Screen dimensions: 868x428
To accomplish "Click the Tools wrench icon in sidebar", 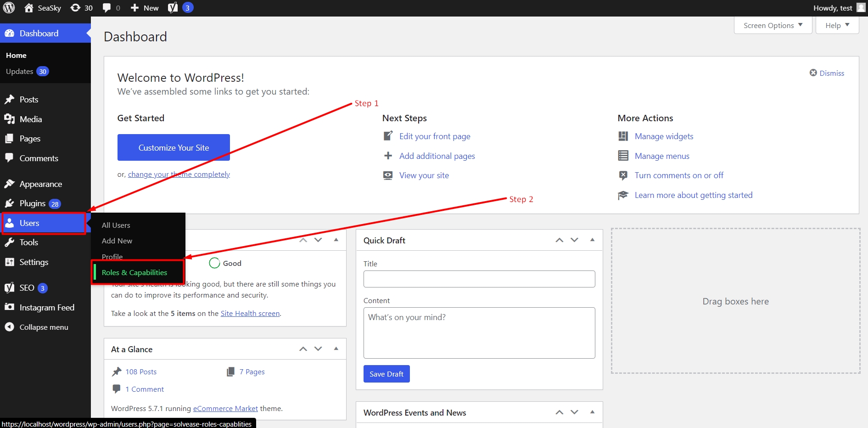I will click(9, 242).
